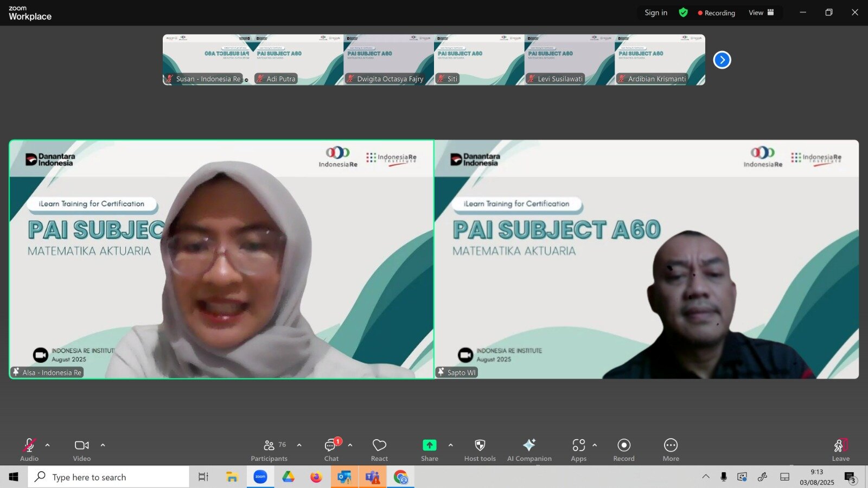Open the Chat panel with new message
Viewport: 868px width, 488px height.
[x=331, y=450]
